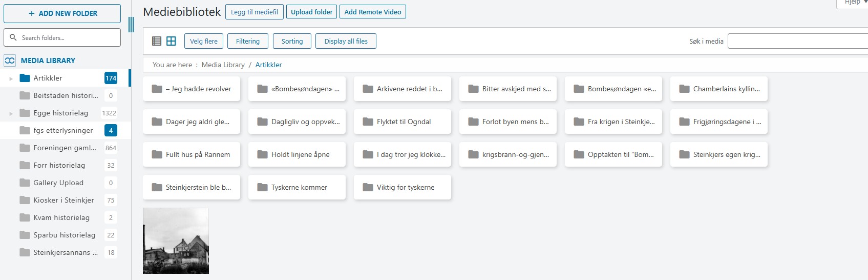Image resolution: width=868 pixels, height=280 pixels.
Task: Click the Upload folder button
Action: click(311, 12)
